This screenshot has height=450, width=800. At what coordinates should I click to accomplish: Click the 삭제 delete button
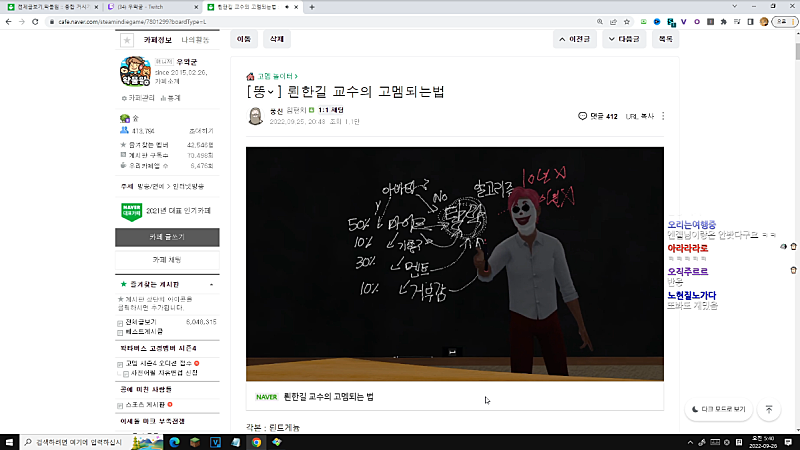(x=277, y=39)
